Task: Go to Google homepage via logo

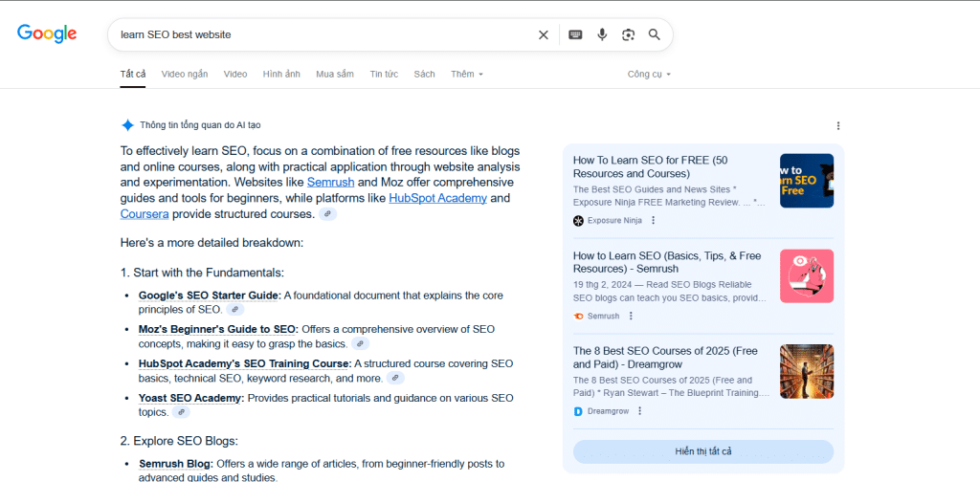Action: pyautogui.click(x=47, y=33)
